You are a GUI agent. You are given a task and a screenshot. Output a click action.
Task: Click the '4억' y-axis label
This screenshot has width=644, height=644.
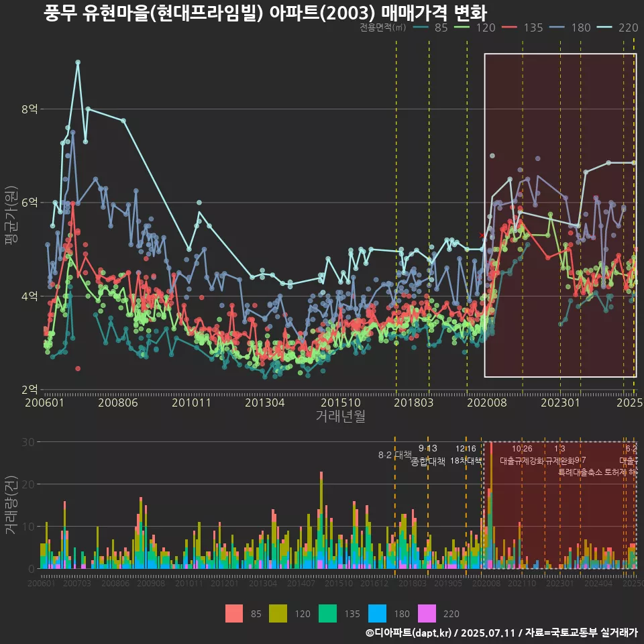click(30, 296)
